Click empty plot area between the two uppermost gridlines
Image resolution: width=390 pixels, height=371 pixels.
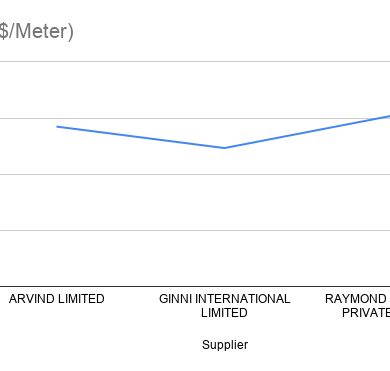click(195, 90)
